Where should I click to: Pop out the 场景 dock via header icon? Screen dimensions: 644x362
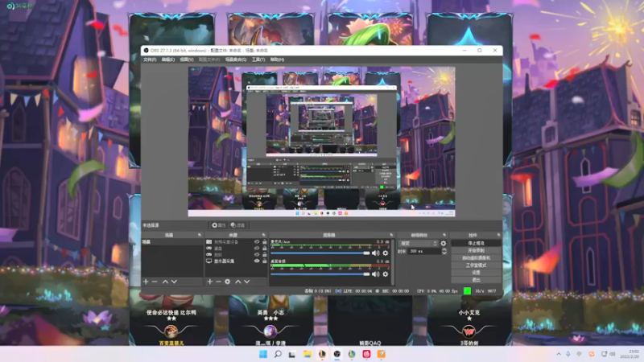point(200,235)
